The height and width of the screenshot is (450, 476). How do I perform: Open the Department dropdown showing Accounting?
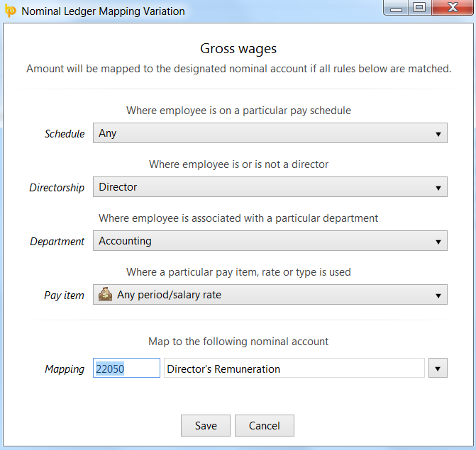[x=270, y=241]
